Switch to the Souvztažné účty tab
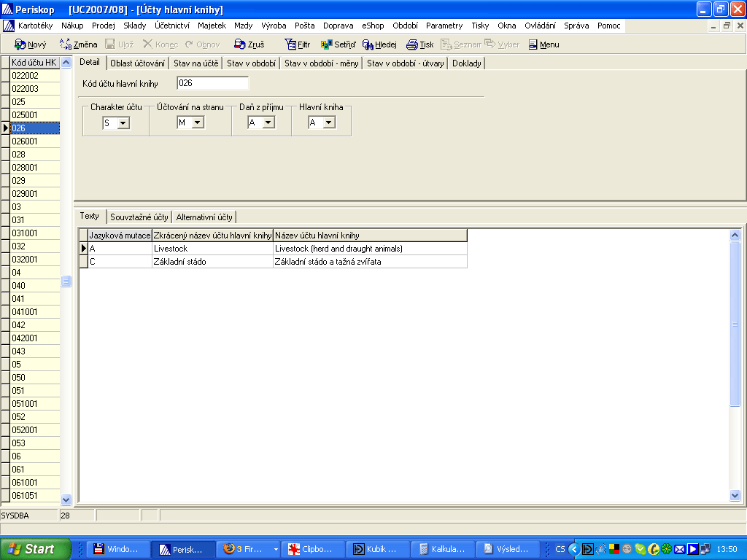This screenshot has height=560, width=747. coord(139,217)
